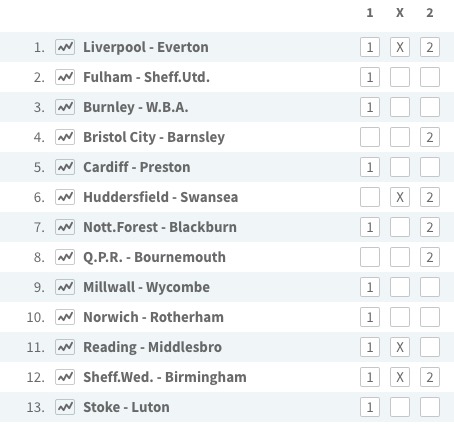Viewport: 454px width, 433px height.
Task: Click the column header 1
Action: (x=370, y=13)
